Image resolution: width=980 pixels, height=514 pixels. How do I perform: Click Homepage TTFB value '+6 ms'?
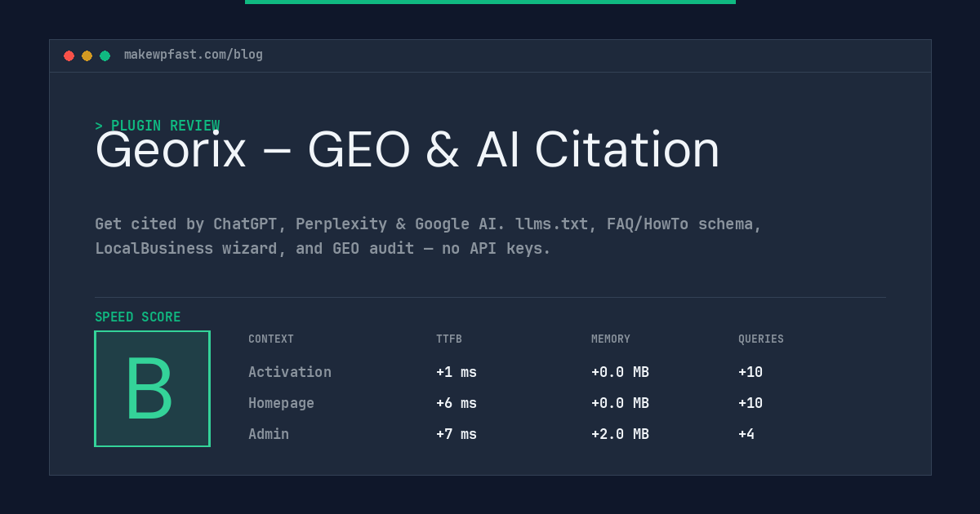pos(457,403)
